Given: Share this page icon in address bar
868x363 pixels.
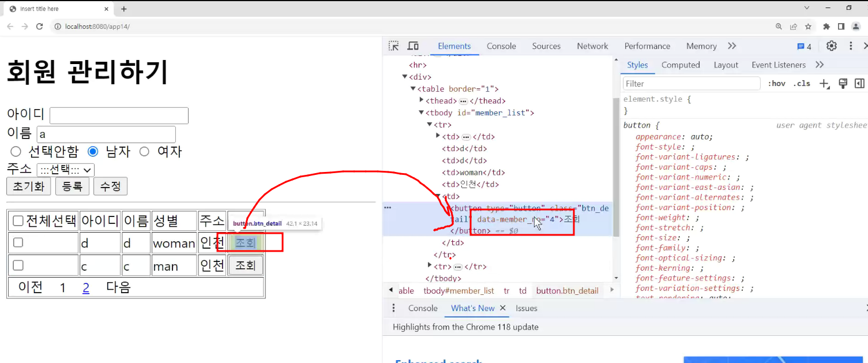Looking at the screenshot, I should 794,27.
